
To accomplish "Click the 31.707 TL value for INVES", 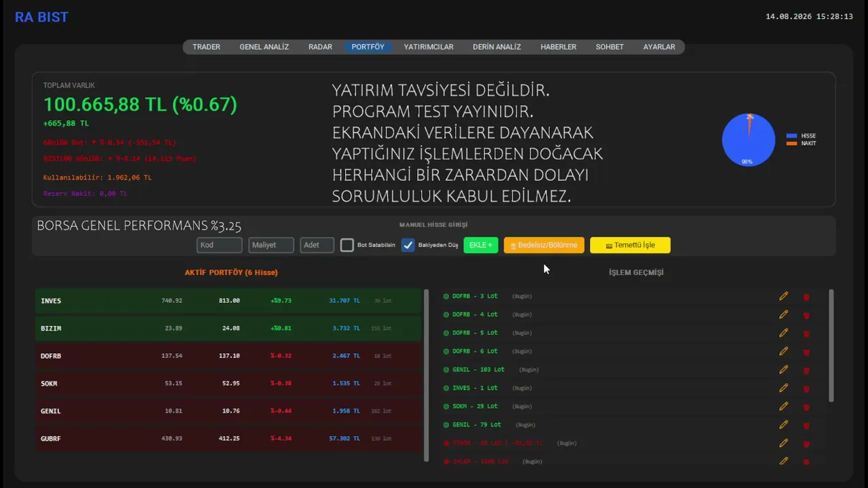I will pos(344,300).
